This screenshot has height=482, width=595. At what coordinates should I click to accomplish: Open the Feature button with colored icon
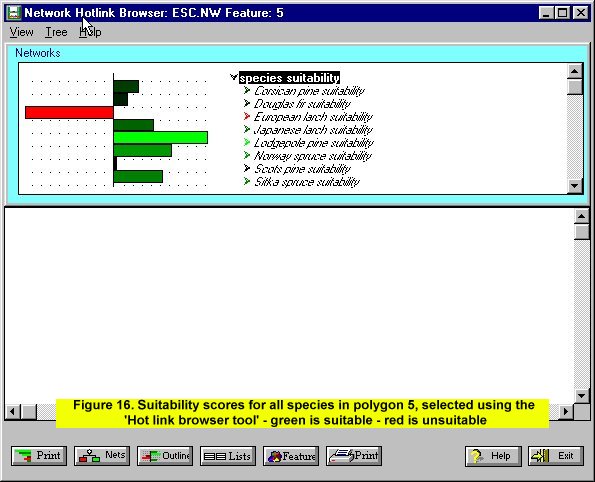pos(291,456)
